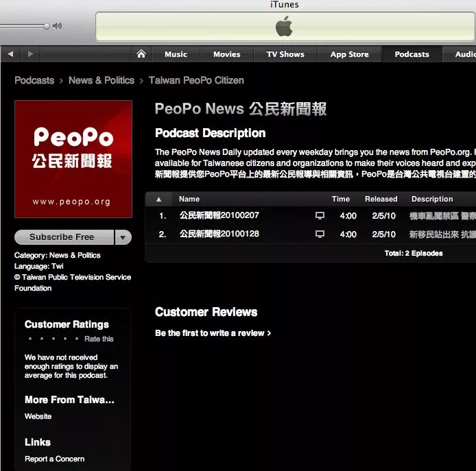The image size is (476, 471).
Task: Open the Website link
Action: (x=38, y=416)
